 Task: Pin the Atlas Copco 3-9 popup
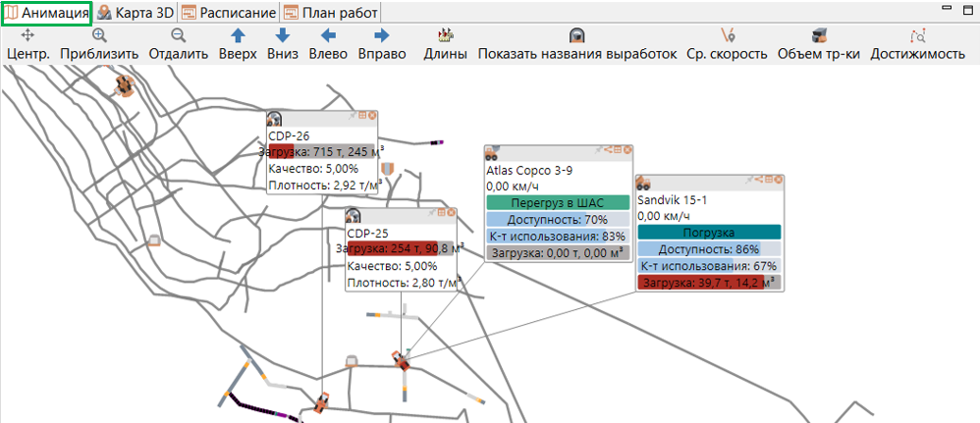(599, 150)
